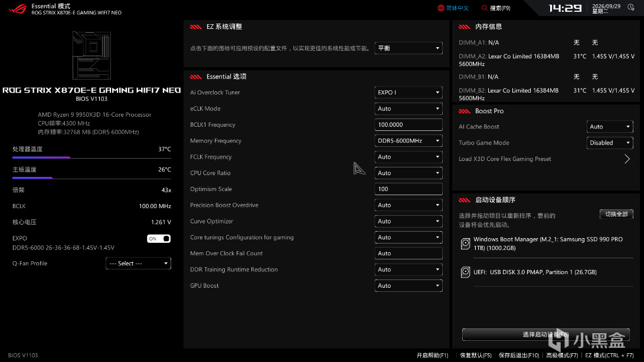Expand Load X3D Core Flex Gaming Preset
644x362 pixels.
627,159
